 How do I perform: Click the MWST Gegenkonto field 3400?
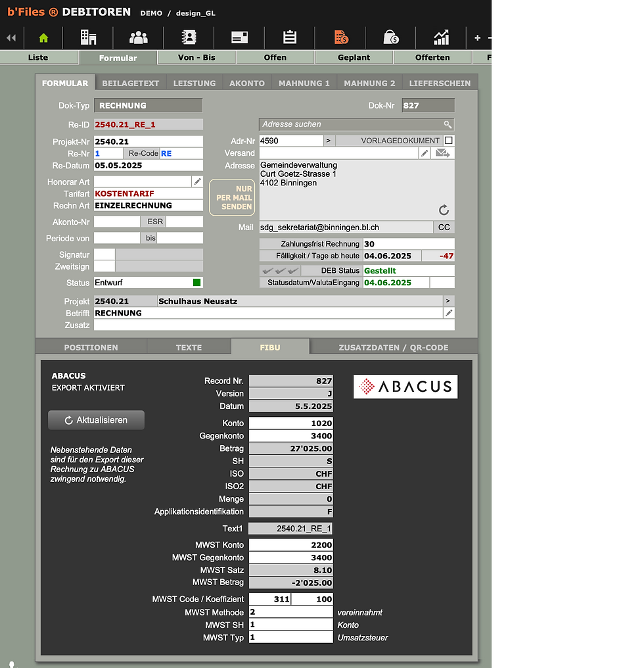point(291,558)
